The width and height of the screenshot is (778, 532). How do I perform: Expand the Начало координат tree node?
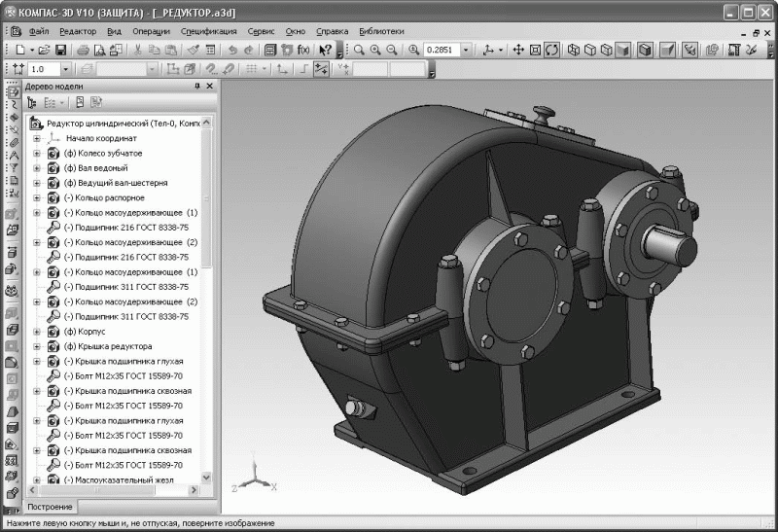click(x=37, y=138)
